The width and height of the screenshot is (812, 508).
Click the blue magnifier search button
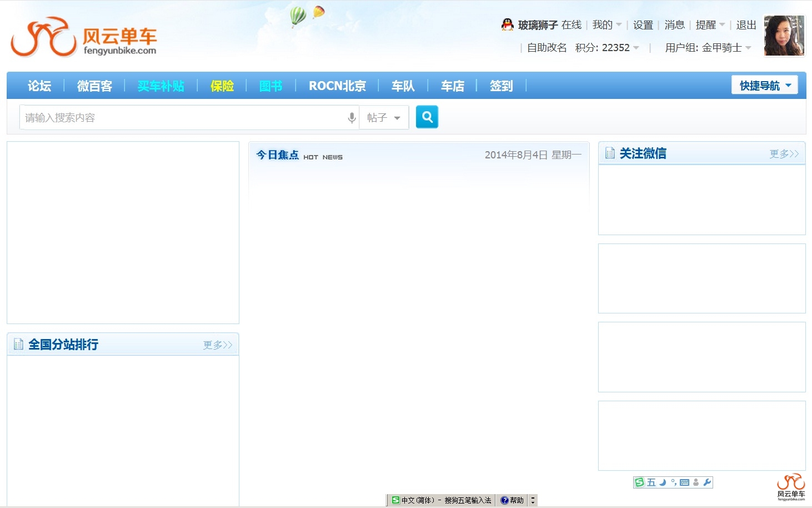click(427, 117)
